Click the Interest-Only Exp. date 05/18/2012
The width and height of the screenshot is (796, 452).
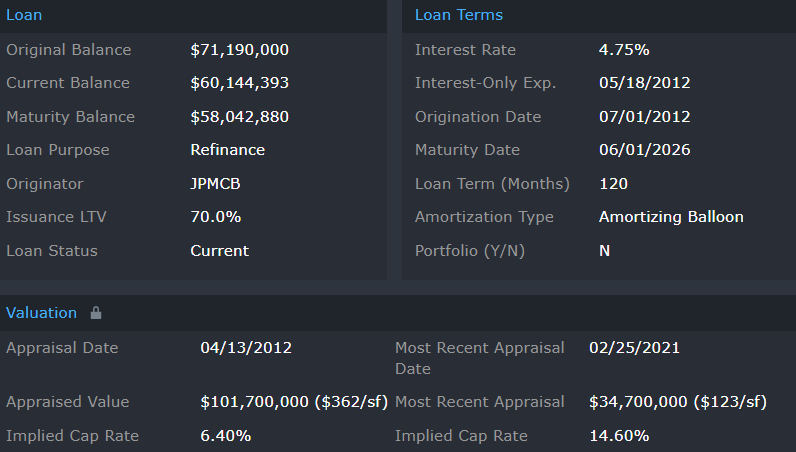pos(644,83)
